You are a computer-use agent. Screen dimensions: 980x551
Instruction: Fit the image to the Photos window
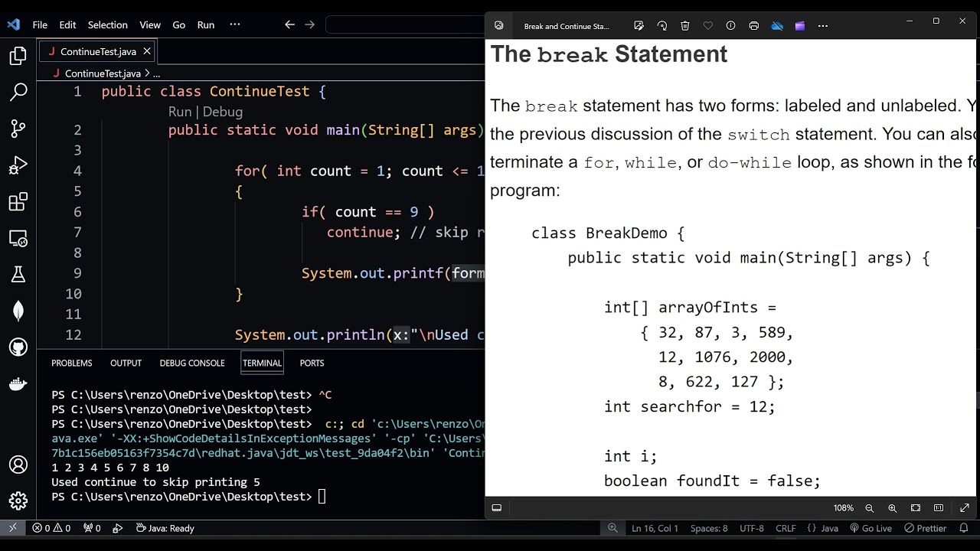pos(916,508)
